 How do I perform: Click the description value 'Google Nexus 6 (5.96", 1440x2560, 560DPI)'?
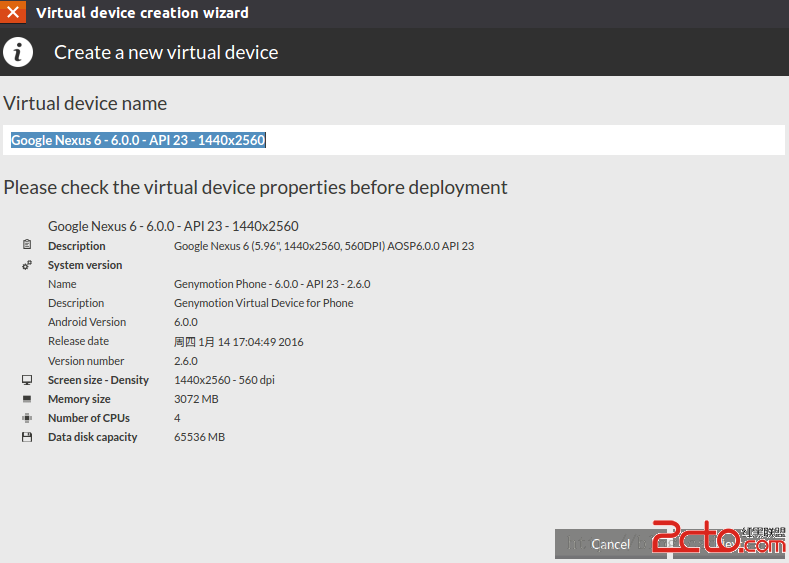tap(324, 246)
